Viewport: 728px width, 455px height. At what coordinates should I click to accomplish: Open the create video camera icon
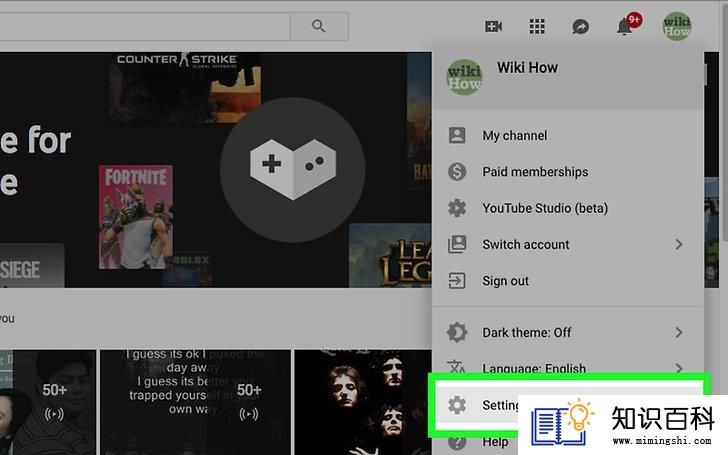click(493, 26)
